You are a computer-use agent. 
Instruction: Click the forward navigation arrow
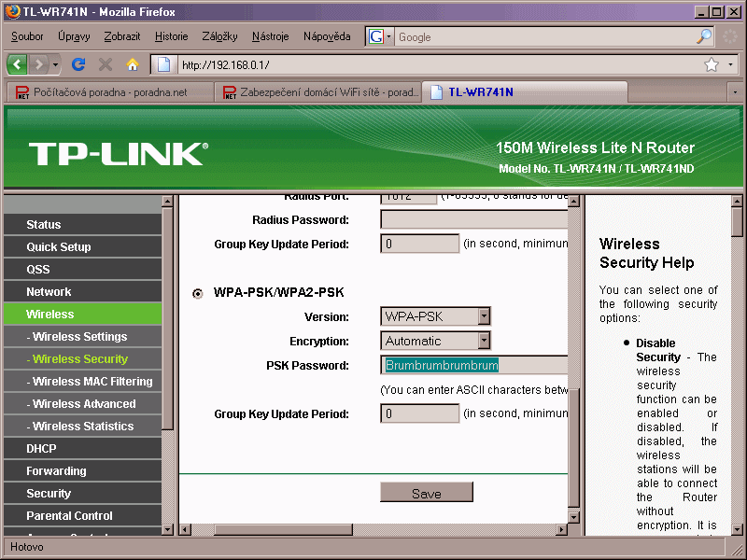(39, 63)
